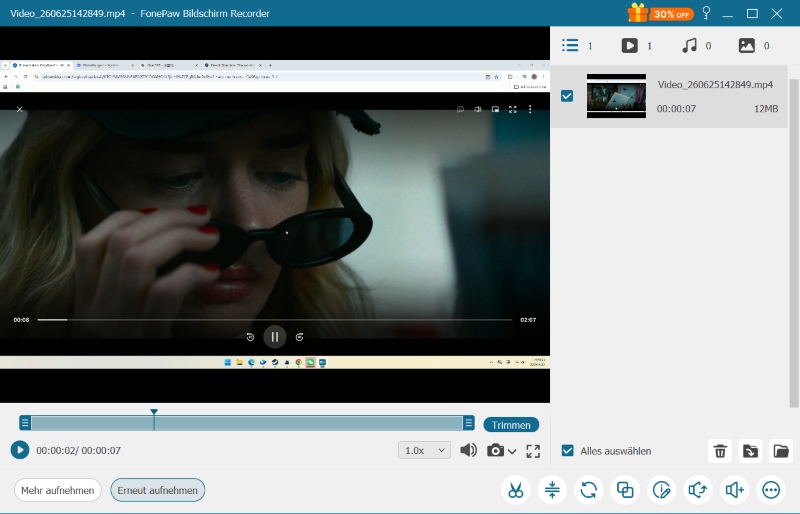Expand snapshot options arrow

tap(512, 451)
